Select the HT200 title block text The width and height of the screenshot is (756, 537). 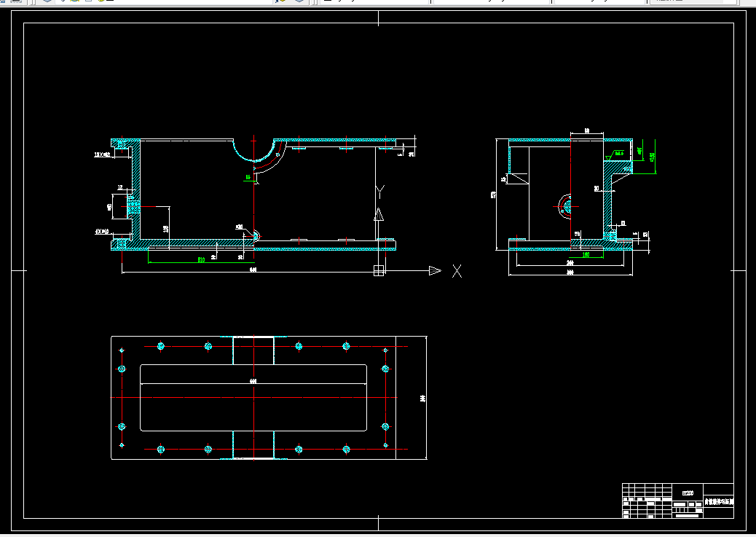coord(688,493)
